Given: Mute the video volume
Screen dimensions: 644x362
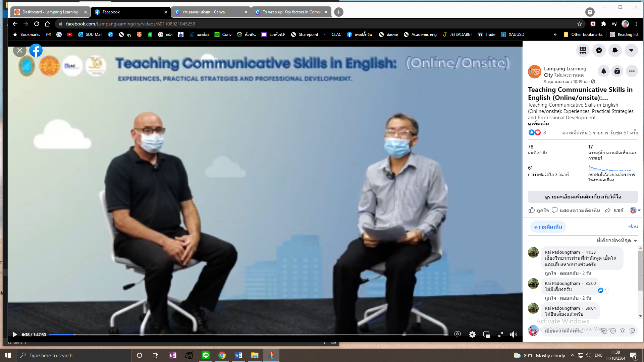Looking at the screenshot, I should 513,335.
